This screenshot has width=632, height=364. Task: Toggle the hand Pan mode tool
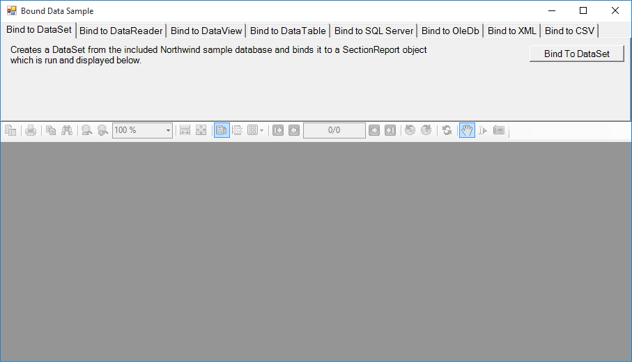(467, 130)
